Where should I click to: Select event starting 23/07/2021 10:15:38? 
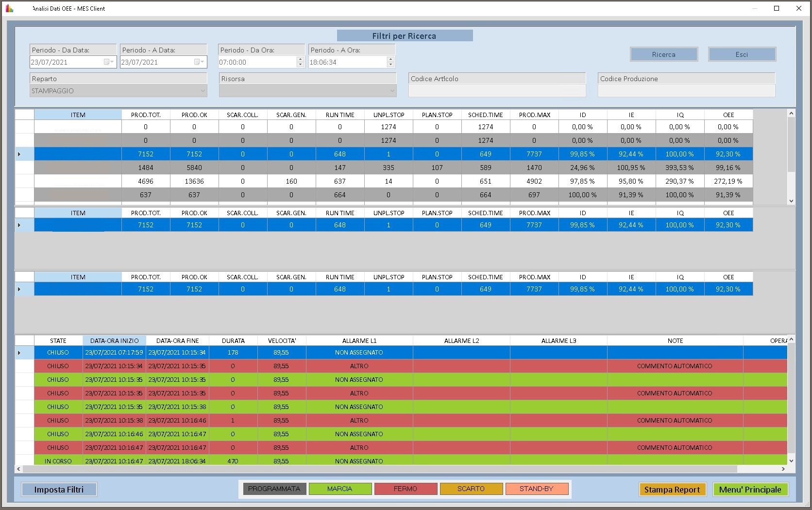point(401,421)
